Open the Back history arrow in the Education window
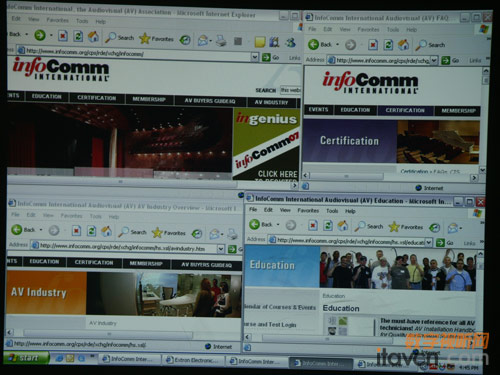Screen dimensions: 500x375 pos(278,225)
